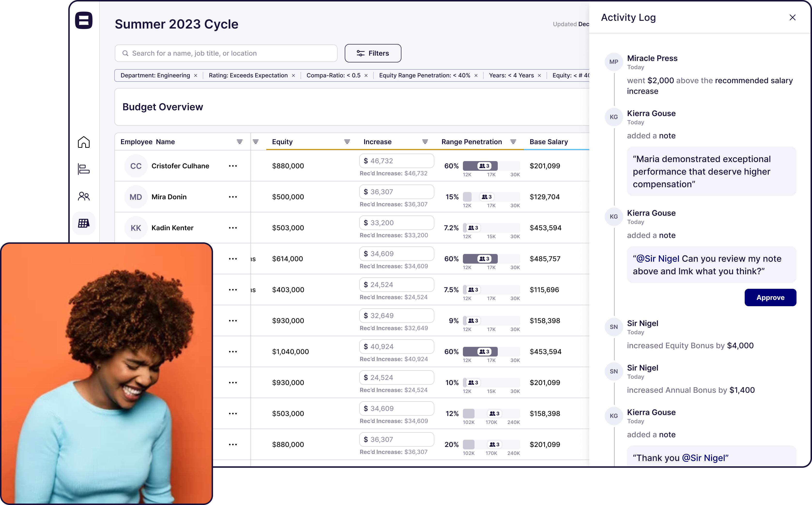This screenshot has height=505, width=812.
Task: Open more options for Kadin Kenter
Action: pos(233,228)
